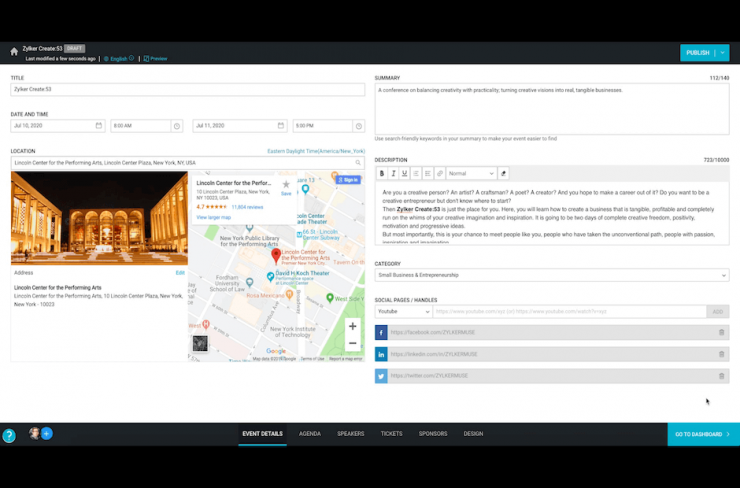Screen dimensions: 740x488
Task: Click the Facebook icon in social handles
Action: point(381,332)
